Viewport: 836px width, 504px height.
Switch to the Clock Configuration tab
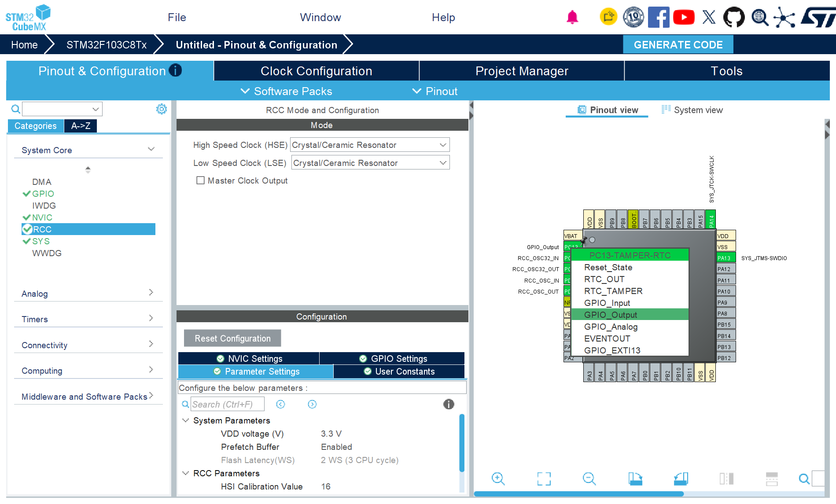coord(317,71)
